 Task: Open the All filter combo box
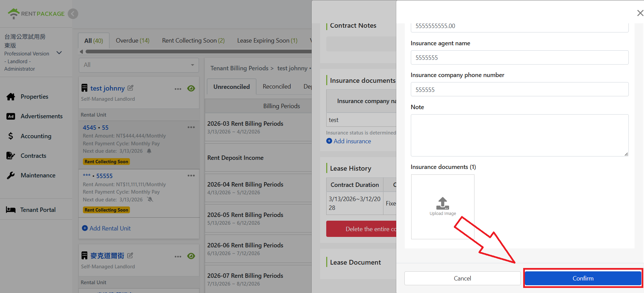139,65
